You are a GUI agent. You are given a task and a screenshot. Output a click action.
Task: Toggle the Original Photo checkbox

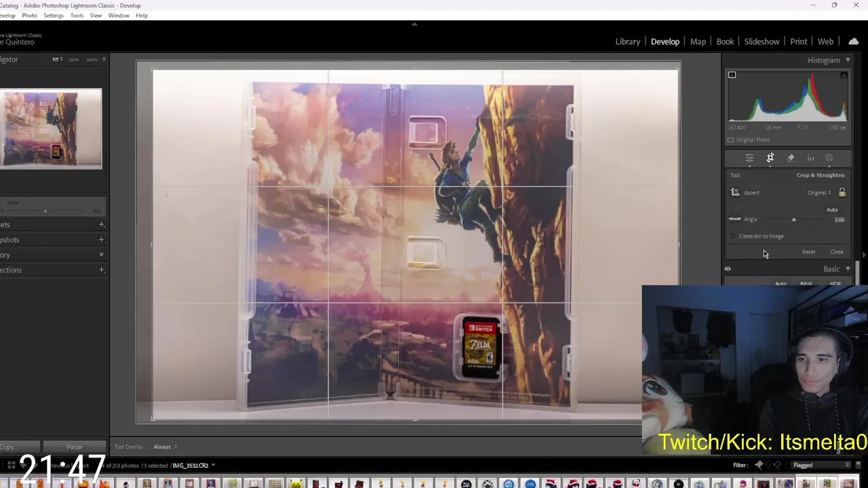[730, 140]
